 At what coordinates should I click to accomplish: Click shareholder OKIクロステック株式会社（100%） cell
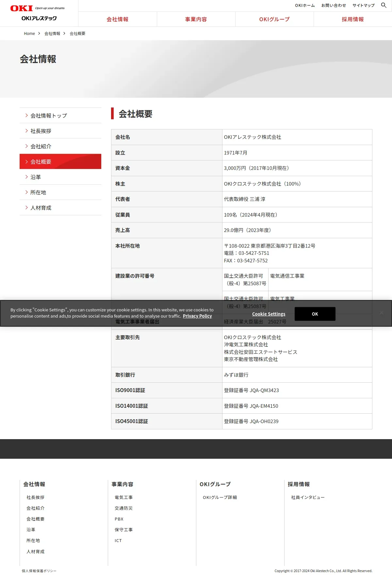[x=297, y=184]
